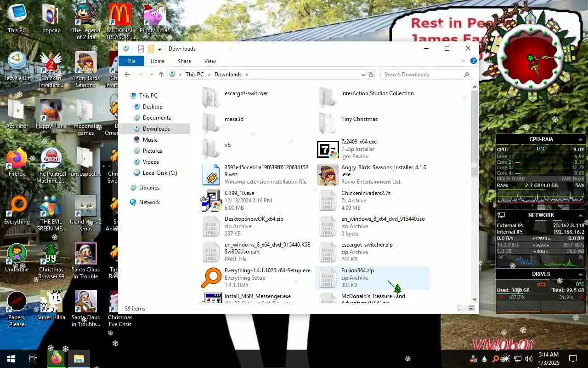The image size is (588, 368).
Task: Select the Tiny Christmas folder icon
Action: coord(328,123)
